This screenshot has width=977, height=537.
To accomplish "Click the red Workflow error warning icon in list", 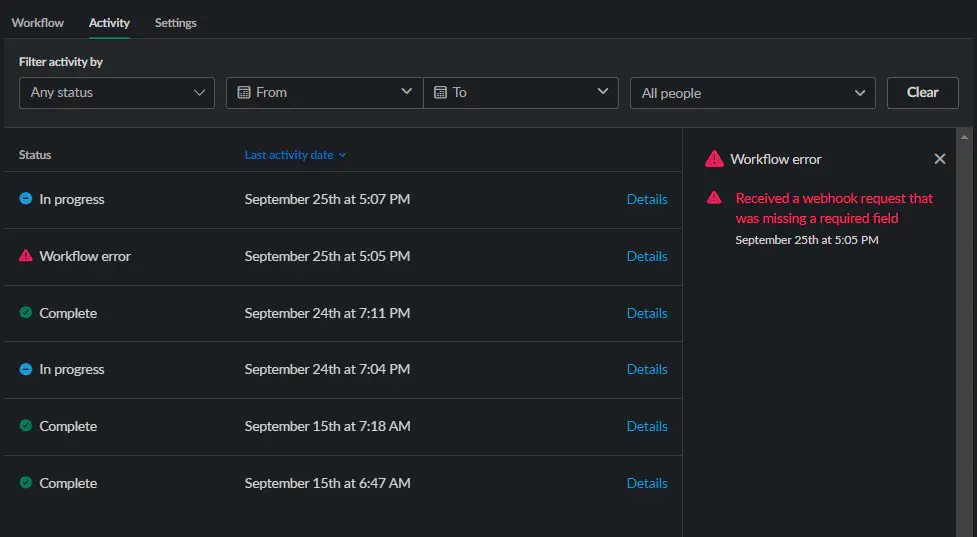I will (26, 256).
